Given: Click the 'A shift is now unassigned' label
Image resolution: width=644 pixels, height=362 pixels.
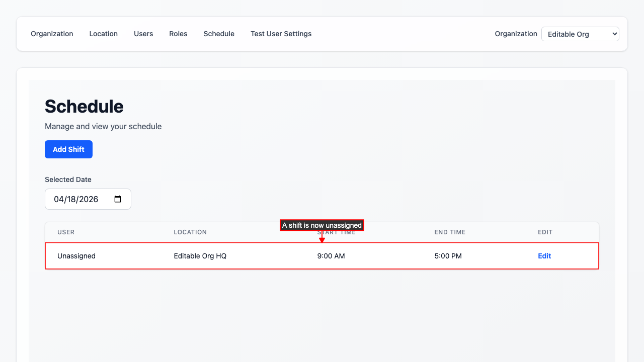Looking at the screenshot, I should click(321, 225).
